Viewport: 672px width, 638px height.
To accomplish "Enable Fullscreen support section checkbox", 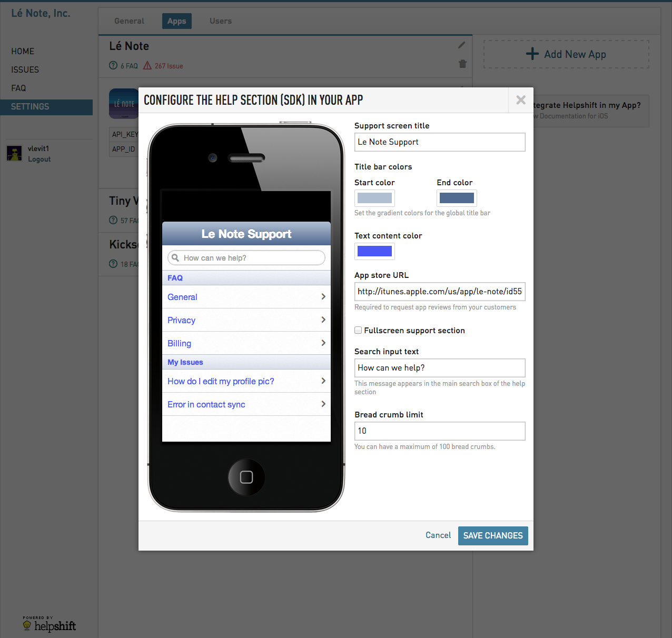I will pyautogui.click(x=358, y=330).
